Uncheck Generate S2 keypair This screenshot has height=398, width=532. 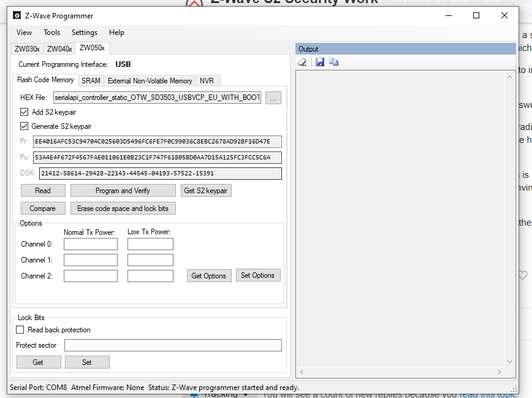tap(24, 126)
